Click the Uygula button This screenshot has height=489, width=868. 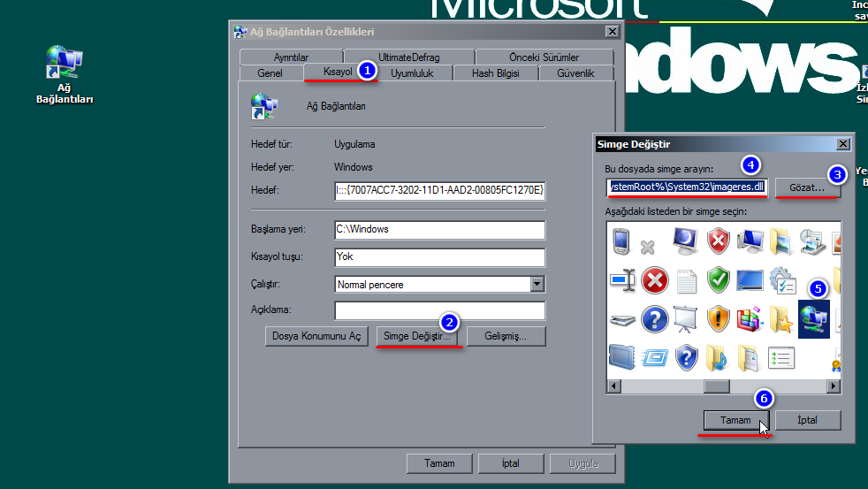[582, 463]
